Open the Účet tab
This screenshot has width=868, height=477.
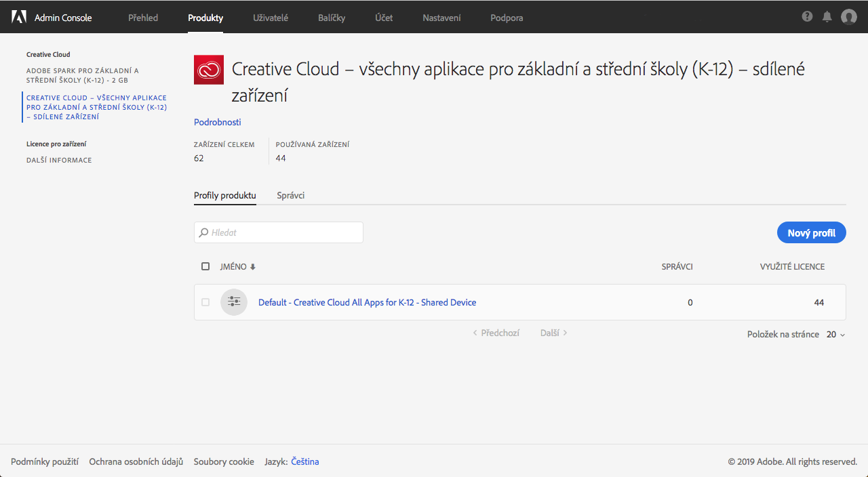(384, 18)
